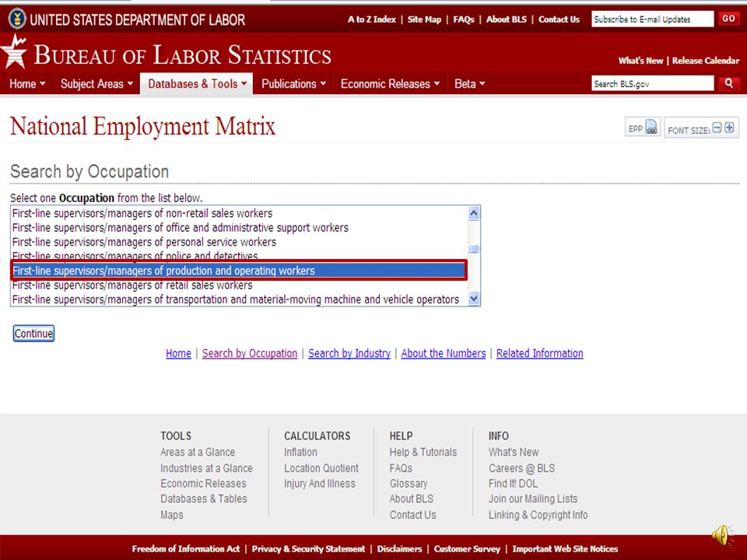This screenshot has height=560, width=747.
Task: Open the Customer Survey link
Action: tap(467, 549)
